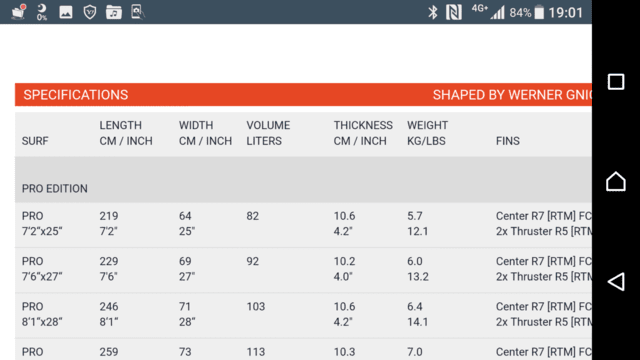
Task: Tap the FINS column header
Action: (508, 141)
